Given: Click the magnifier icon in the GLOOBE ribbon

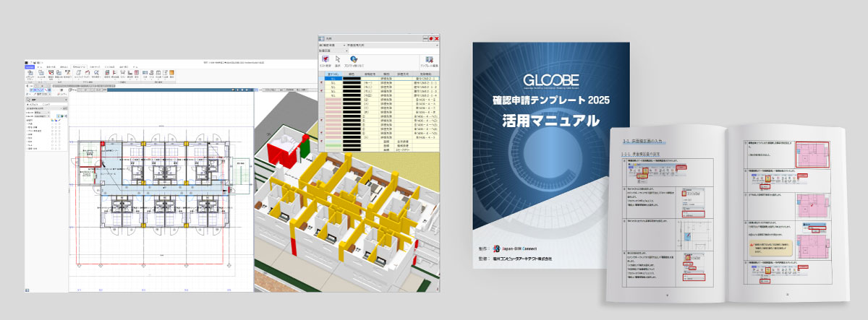Looking at the screenshot, I should [96, 72].
